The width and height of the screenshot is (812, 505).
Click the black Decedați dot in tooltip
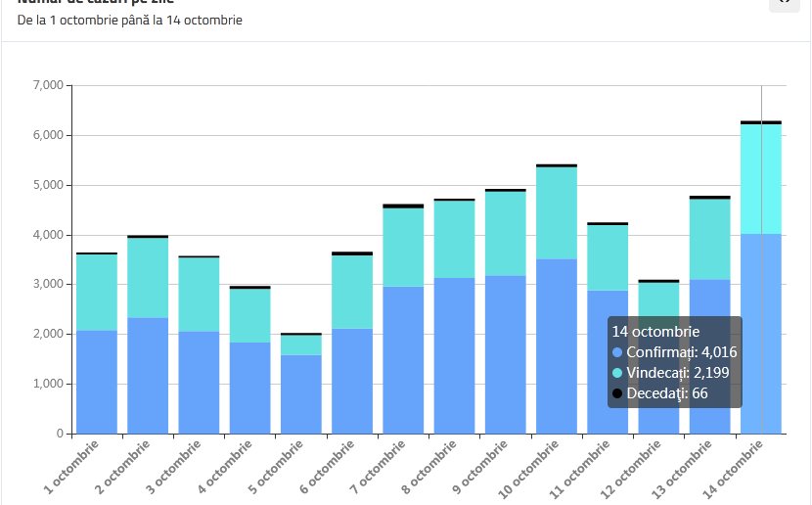(x=617, y=393)
